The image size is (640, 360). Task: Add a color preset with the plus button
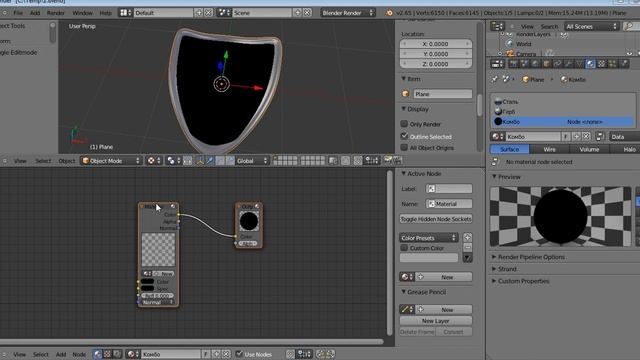point(467,238)
